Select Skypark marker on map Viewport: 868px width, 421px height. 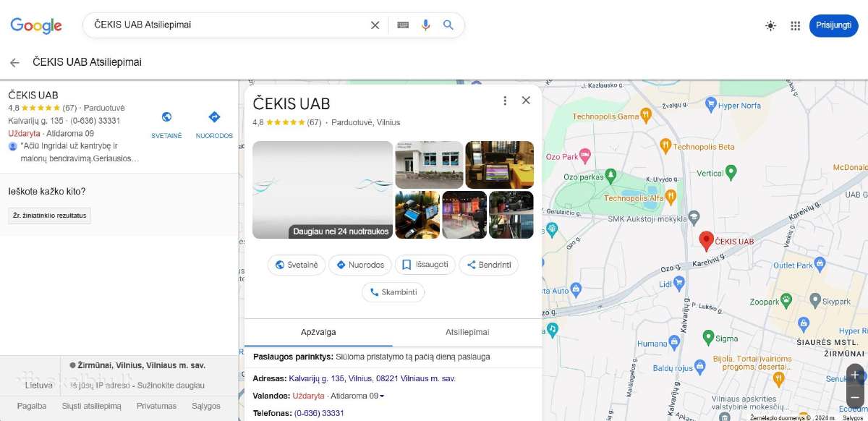815,299
